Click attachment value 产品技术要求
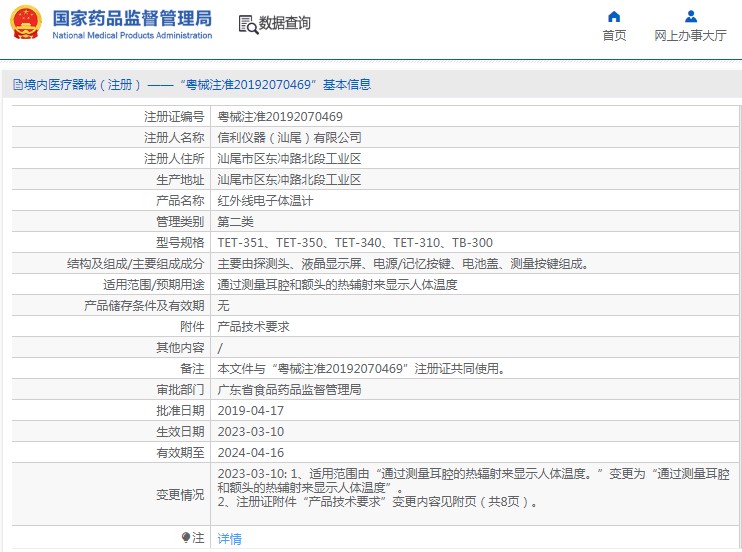742x552 pixels. click(x=253, y=327)
